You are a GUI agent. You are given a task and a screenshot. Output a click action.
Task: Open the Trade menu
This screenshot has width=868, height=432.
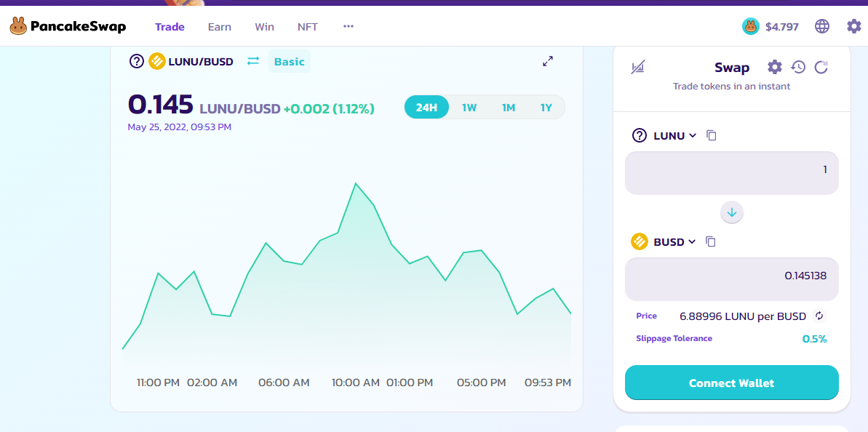pyautogui.click(x=170, y=27)
